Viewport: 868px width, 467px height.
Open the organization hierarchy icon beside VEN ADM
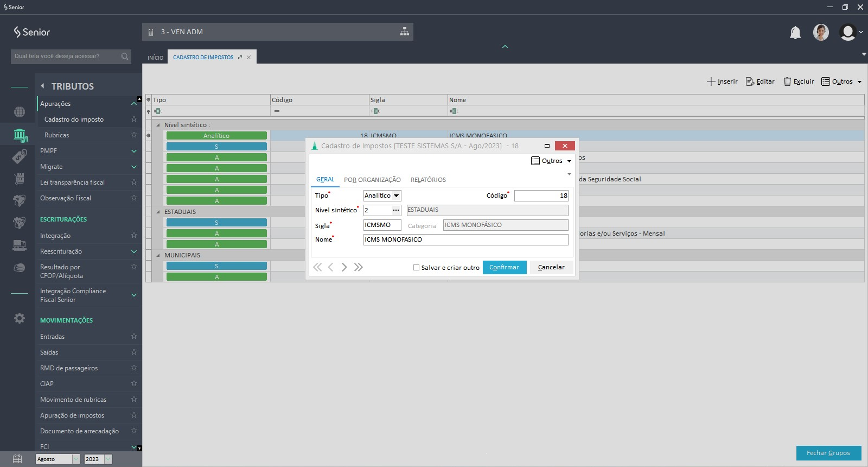tap(404, 31)
